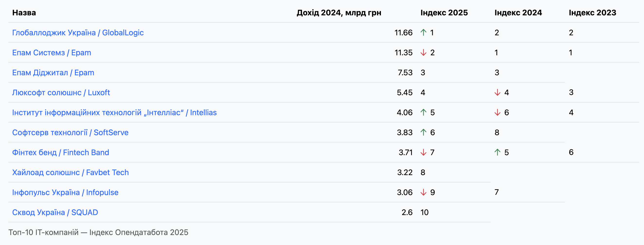Click the green up arrow beside GlobalLogic rank 1
This screenshot has width=644, height=245.
[x=423, y=33]
